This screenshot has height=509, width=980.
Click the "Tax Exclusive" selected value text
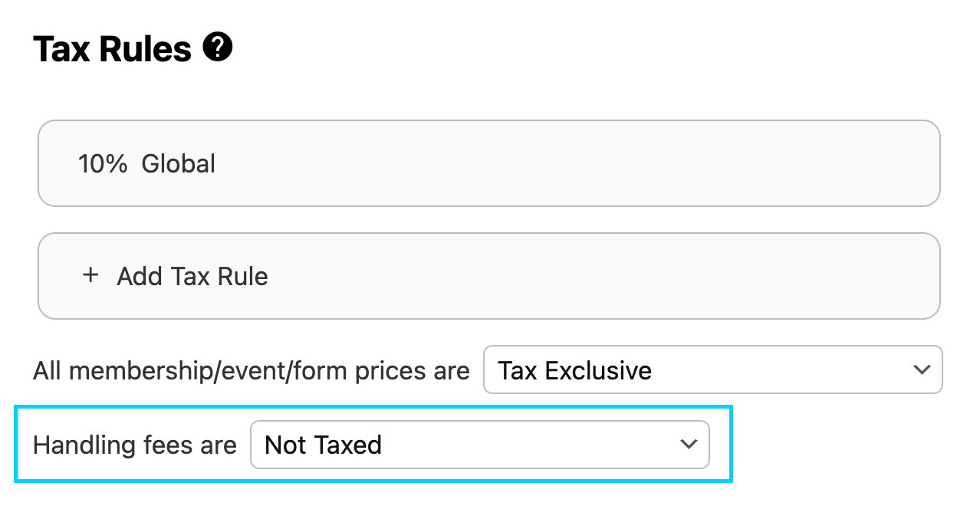point(574,371)
